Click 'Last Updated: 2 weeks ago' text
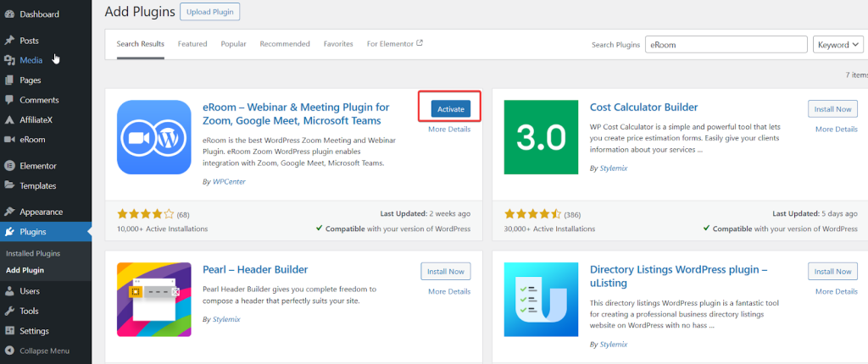Viewport: 868px width, 364px height. [x=426, y=213]
